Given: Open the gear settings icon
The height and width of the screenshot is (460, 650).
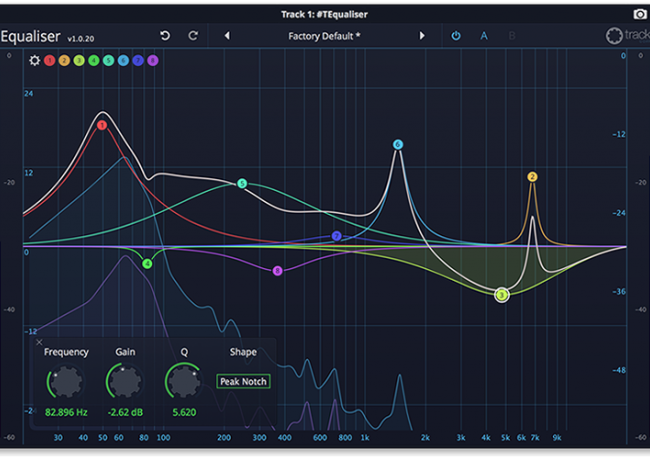Looking at the screenshot, I should (34, 61).
